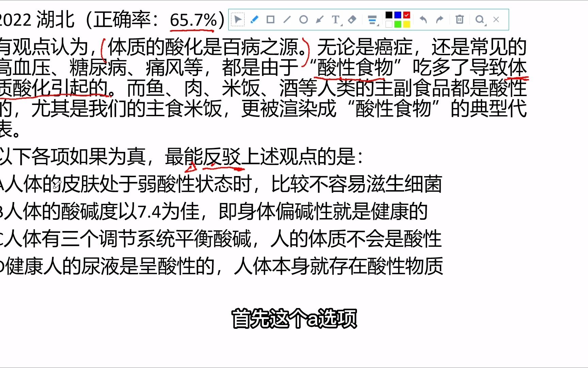Choose the white color swatch
The image size is (588, 368).
(x=389, y=24)
